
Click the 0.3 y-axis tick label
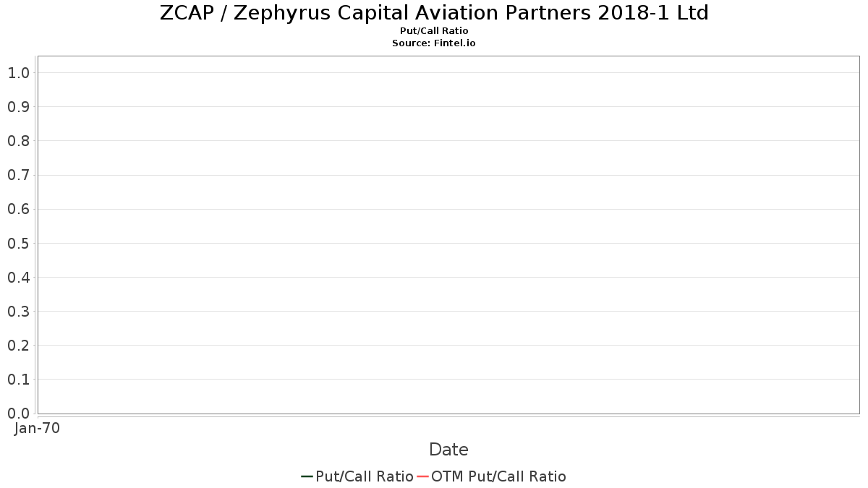point(18,312)
